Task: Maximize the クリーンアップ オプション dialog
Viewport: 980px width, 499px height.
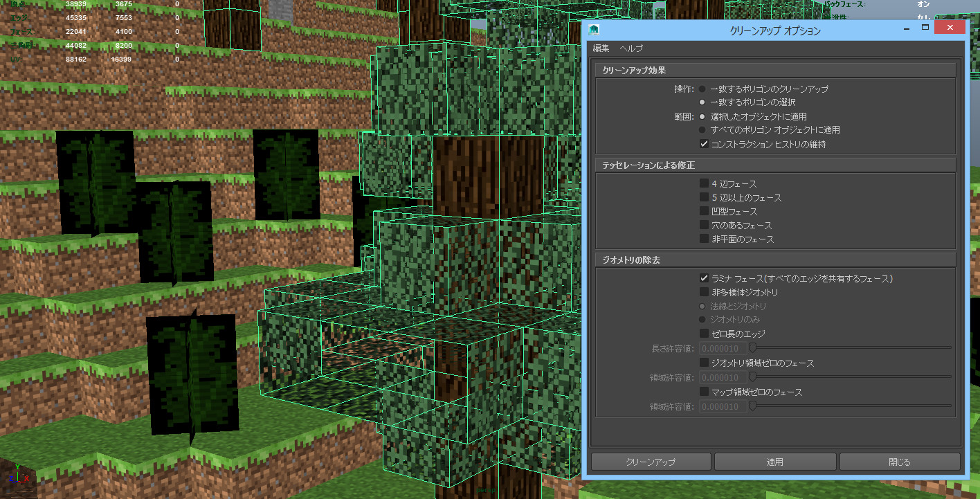Action: (925, 28)
